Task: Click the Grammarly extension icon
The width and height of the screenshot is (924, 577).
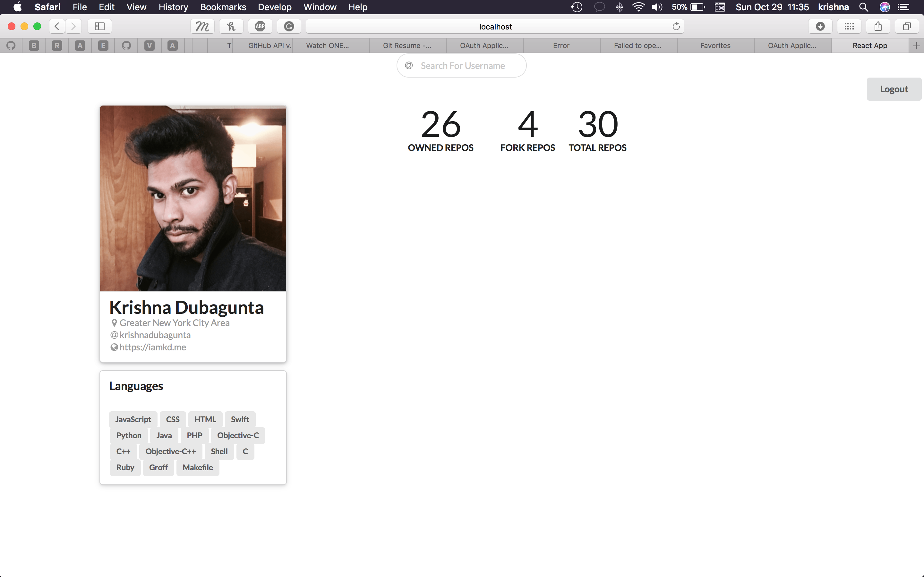Action: tap(289, 26)
